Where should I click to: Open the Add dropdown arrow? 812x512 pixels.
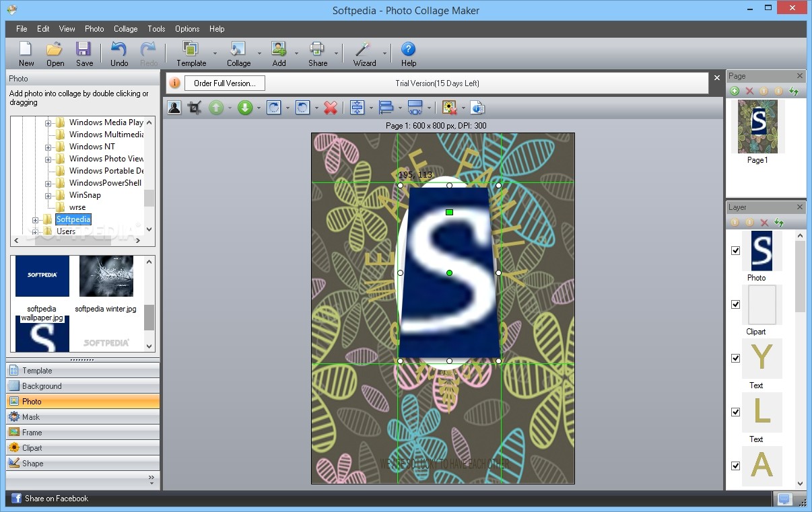[296, 54]
